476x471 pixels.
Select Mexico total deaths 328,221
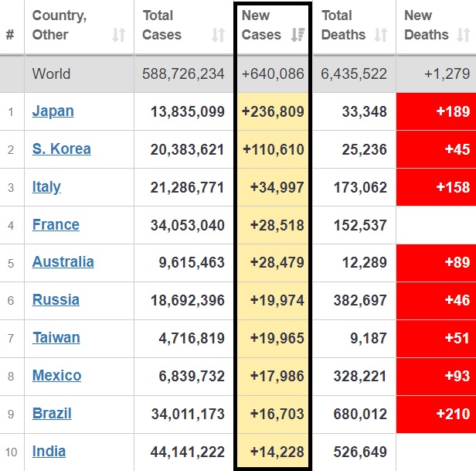point(360,376)
